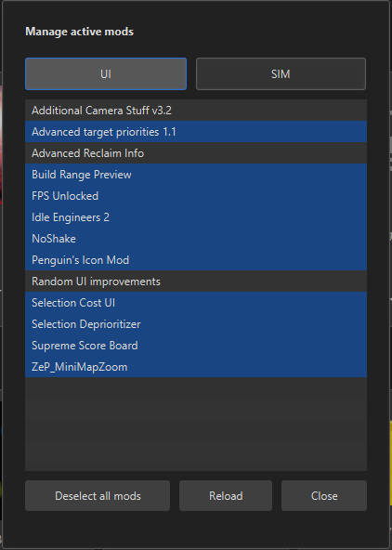Switch to the UI mods tab

coord(106,74)
